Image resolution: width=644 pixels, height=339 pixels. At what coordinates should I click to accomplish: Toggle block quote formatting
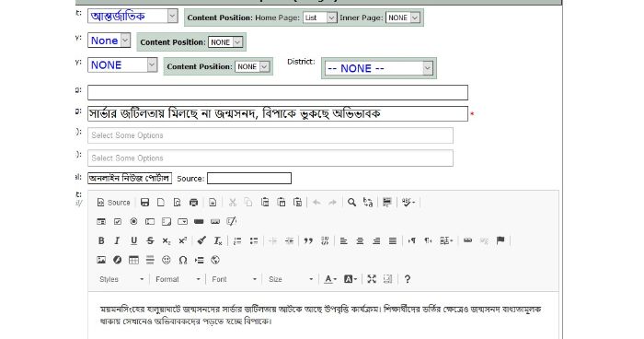pos(308,241)
